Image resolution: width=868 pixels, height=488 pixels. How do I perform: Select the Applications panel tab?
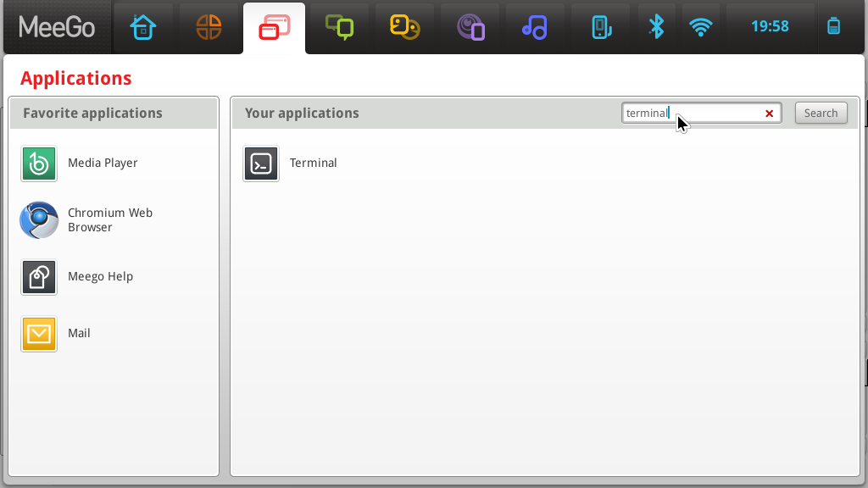point(274,27)
